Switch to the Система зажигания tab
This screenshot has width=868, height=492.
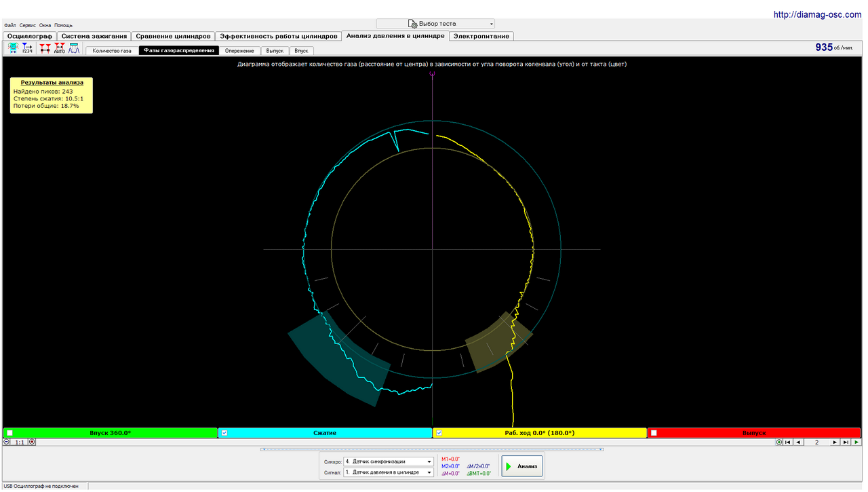94,36
